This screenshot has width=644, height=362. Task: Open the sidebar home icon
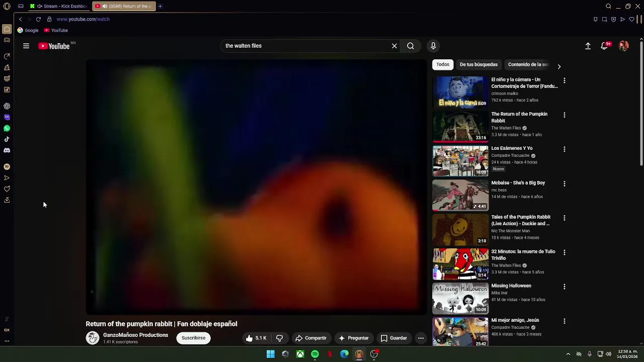point(7,29)
